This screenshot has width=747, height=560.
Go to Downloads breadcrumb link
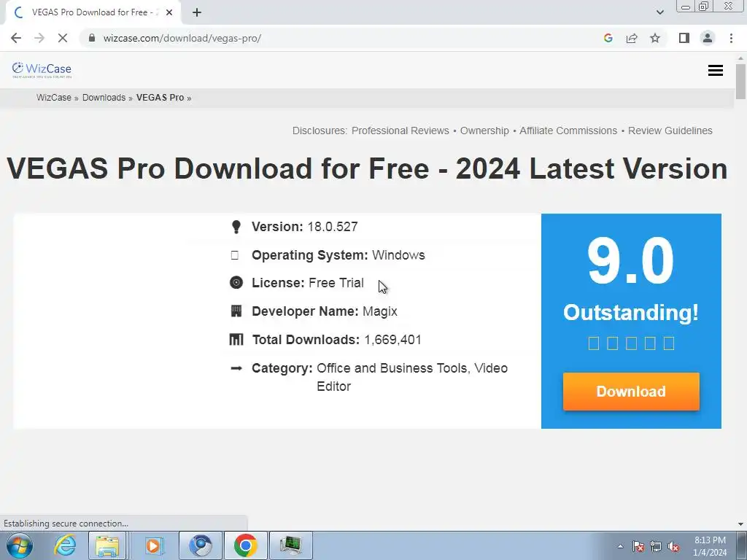104,98
